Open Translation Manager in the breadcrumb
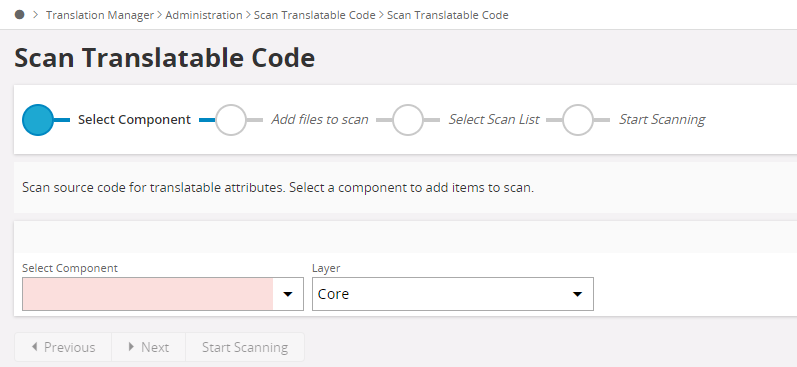Image resolution: width=797 pixels, height=367 pixels. pos(100,15)
